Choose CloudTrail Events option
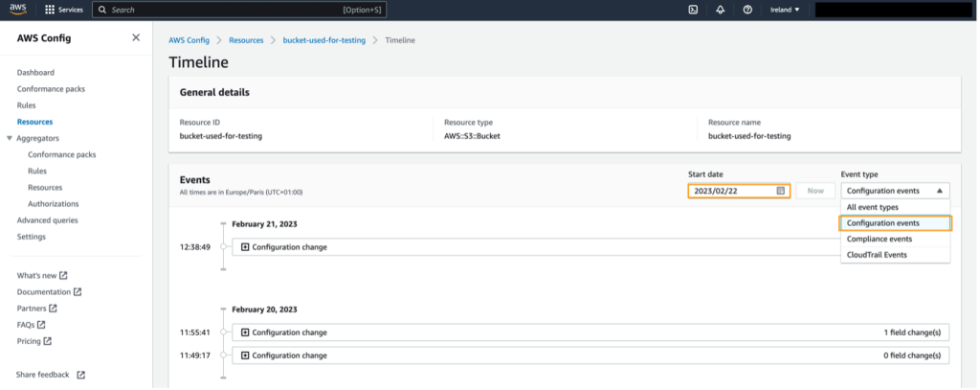Viewport: 980px width, 390px height. pyautogui.click(x=895, y=255)
